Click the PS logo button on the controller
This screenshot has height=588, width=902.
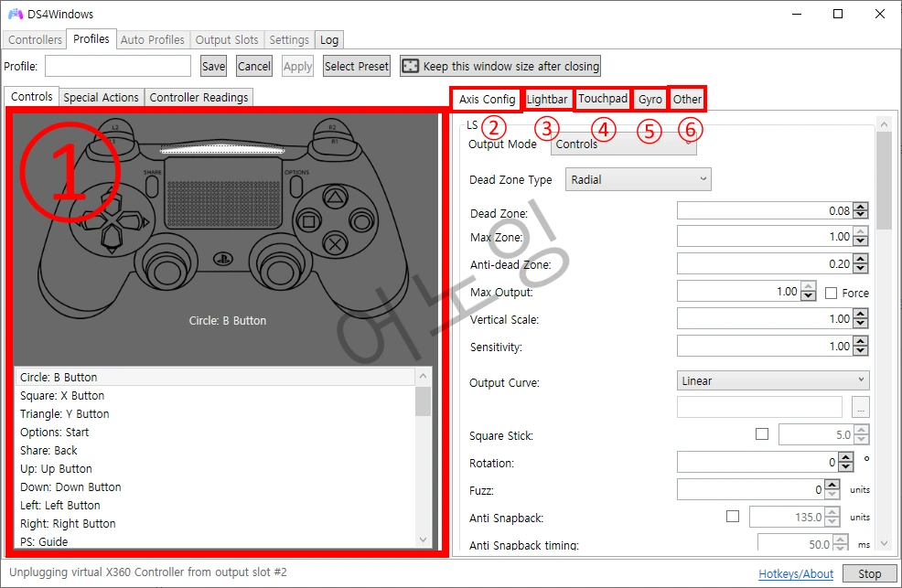[x=223, y=259]
